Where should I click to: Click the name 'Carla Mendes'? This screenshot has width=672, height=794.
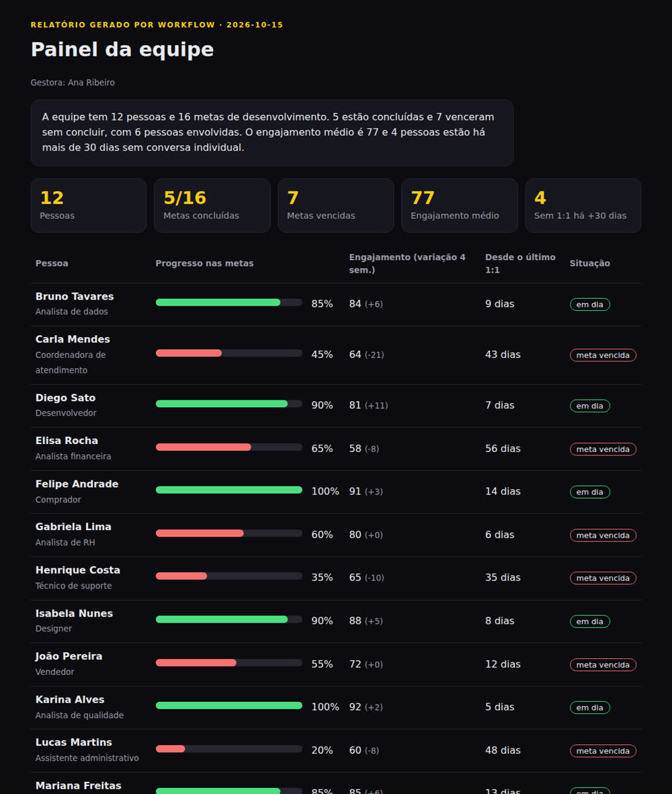pos(73,339)
